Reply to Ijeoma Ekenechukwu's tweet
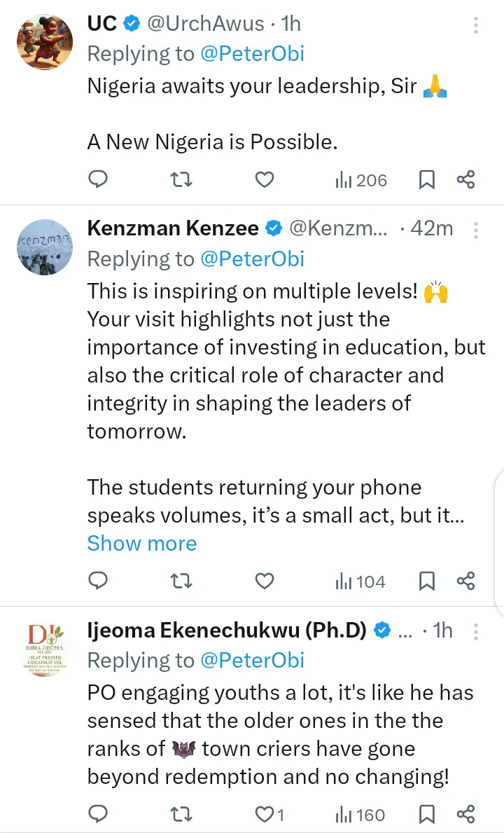The width and height of the screenshot is (504, 833). point(98,814)
